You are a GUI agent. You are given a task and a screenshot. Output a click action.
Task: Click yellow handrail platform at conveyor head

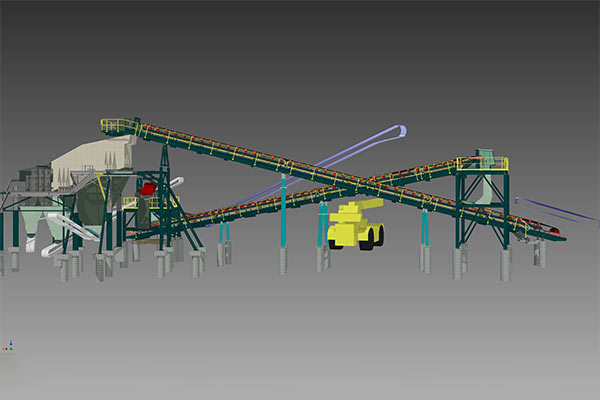(118, 126)
